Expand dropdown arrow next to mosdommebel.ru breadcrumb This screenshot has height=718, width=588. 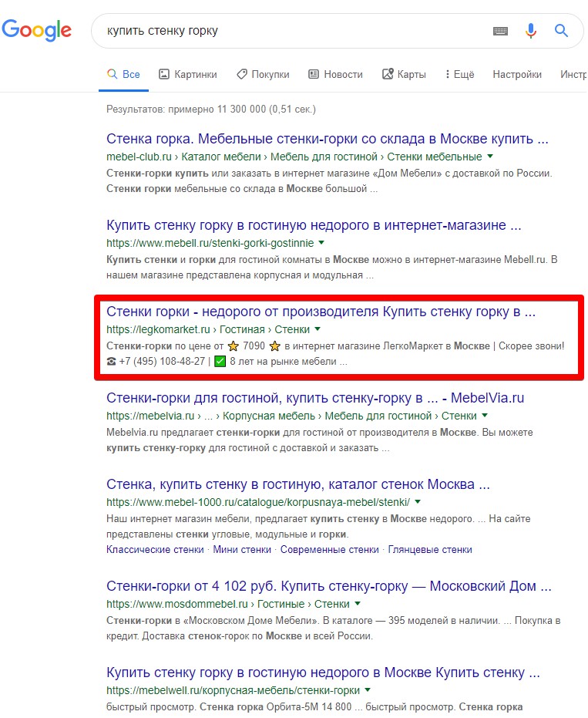coord(358,604)
